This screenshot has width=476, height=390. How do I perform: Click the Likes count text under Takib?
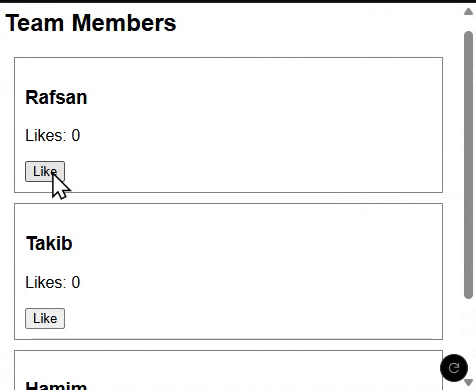click(53, 282)
